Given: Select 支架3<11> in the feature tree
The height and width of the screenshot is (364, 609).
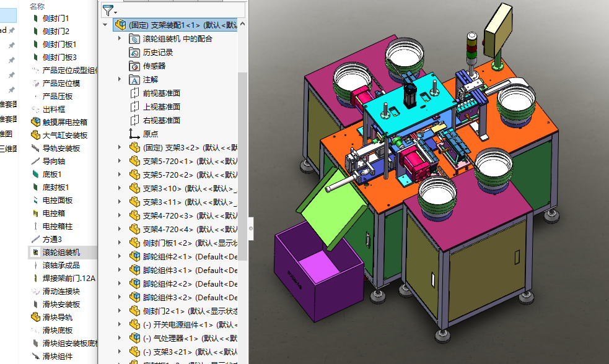Looking at the screenshot, I should pos(190,202).
